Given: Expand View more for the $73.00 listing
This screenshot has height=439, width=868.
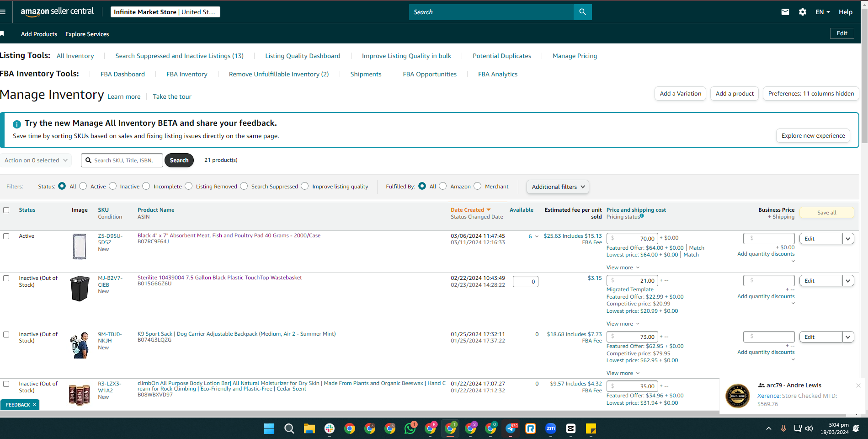Looking at the screenshot, I should [623, 373].
